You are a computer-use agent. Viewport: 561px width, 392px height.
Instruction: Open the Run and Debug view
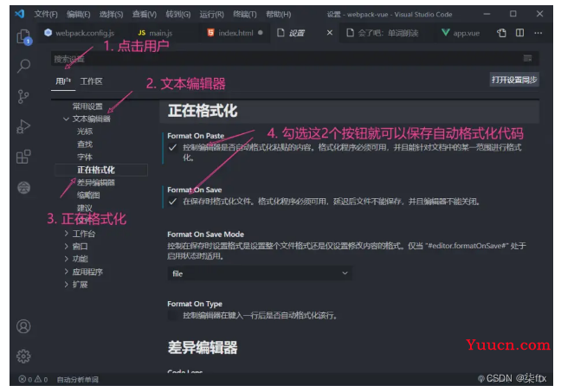pos(23,126)
